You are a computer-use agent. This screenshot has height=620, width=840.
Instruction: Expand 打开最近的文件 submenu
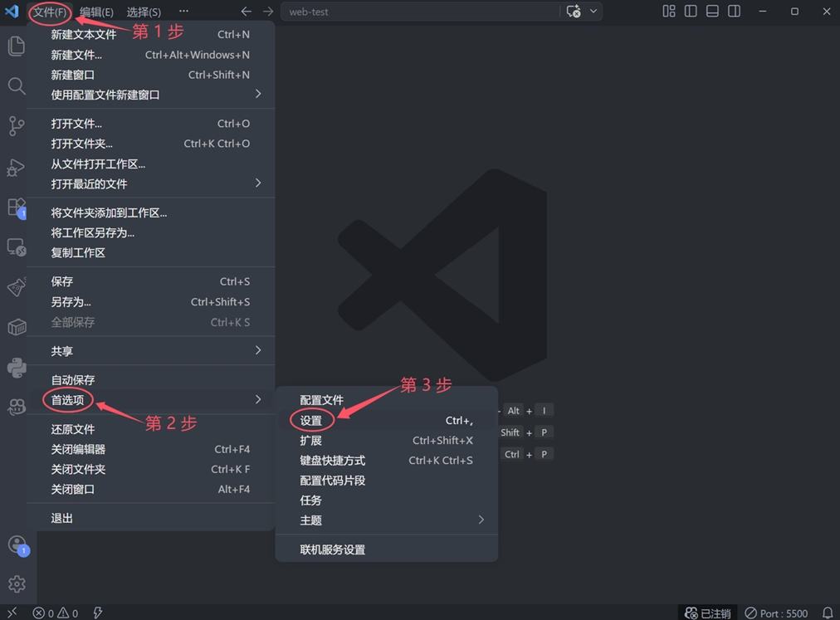[150, 183]
